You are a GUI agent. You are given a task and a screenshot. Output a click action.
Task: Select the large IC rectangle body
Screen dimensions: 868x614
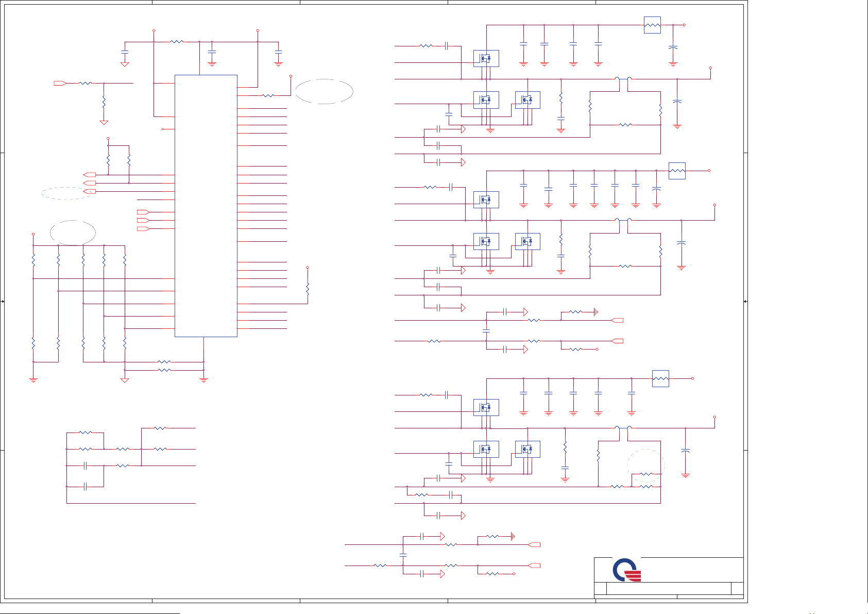pos(206,206)
